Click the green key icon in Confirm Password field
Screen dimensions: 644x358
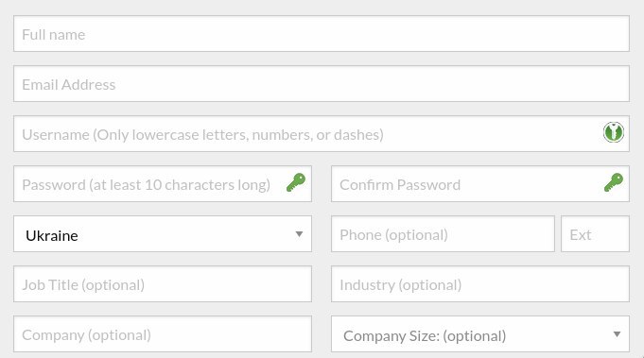(614, 182)
